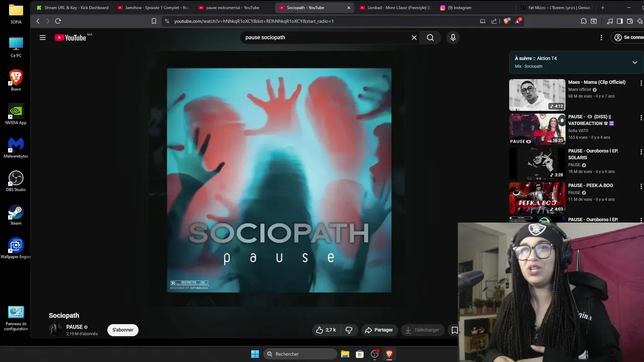The image size is (644, 362).
Task: Switch to pause instrumental YouTube tab
Action: click(x=234, y=8)
